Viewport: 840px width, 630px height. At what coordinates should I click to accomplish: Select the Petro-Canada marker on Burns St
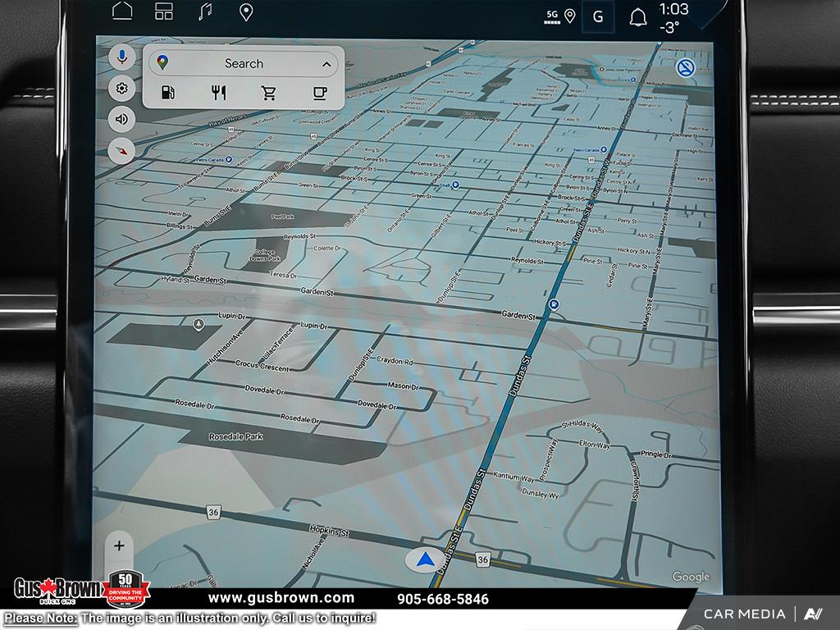click(228, 158)
